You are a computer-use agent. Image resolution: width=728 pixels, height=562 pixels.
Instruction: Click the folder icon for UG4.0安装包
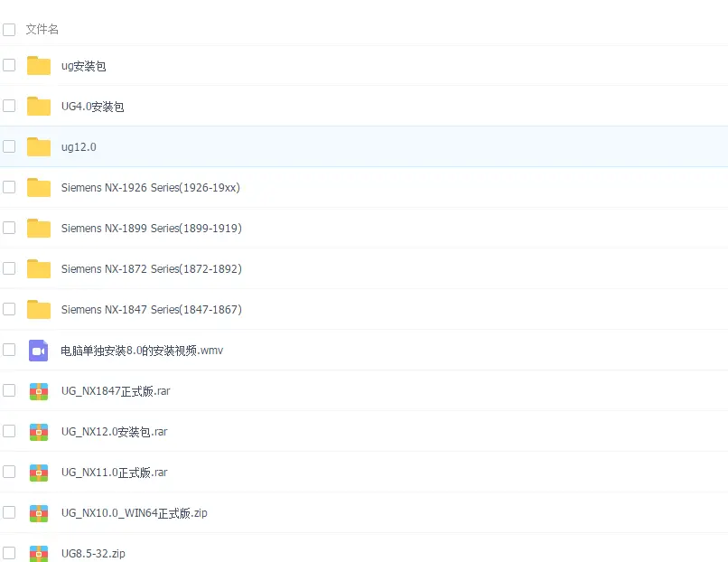pyautogui.click(x=39, y=106)
